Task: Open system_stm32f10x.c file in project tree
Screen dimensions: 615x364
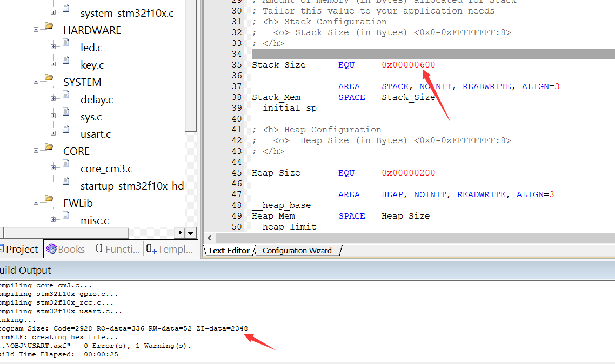Action: [x=126, y=14]
